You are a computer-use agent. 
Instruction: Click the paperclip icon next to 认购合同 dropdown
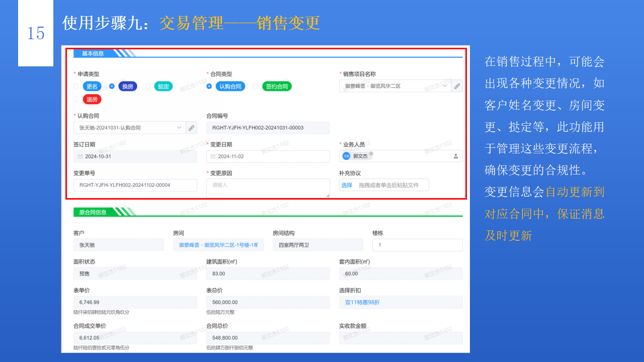click(x=192, y=128)
